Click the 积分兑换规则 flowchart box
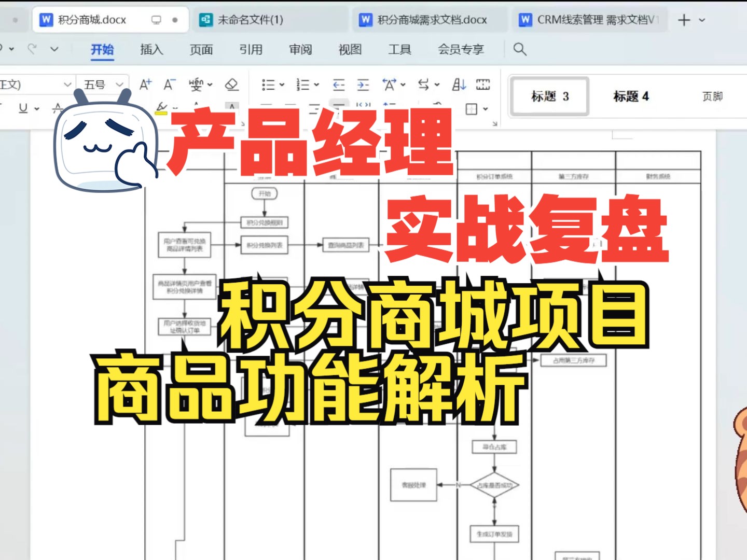747x560 pixels. tap(265, 222)
